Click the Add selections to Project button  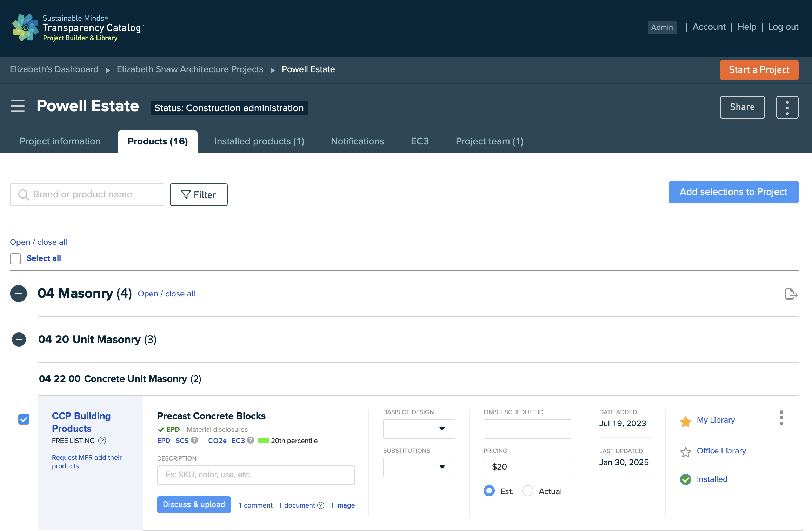[x=733, y=192]
